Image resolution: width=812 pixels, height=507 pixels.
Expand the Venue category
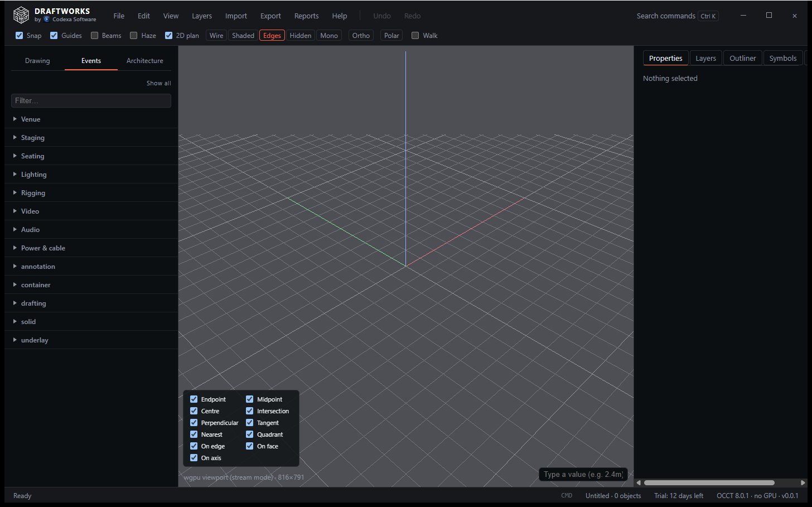(x=91, y=119)
